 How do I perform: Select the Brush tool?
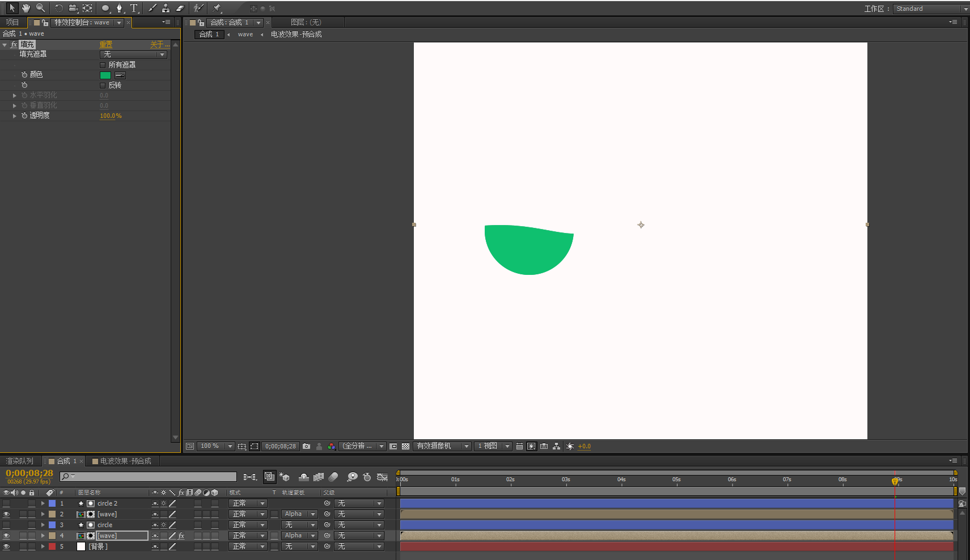pyautogui.click(x=152, y=8)
